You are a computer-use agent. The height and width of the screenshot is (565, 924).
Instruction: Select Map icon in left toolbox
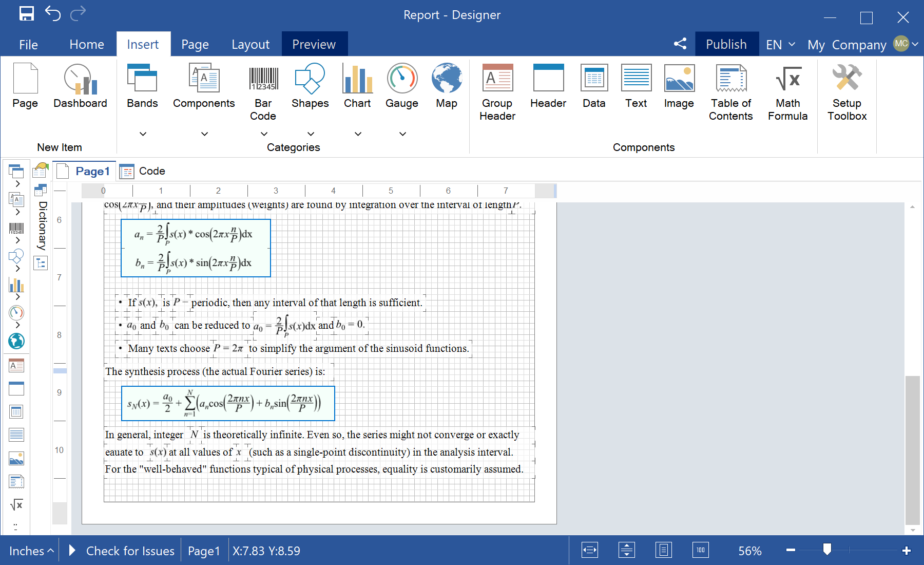(x=16, y=341)
